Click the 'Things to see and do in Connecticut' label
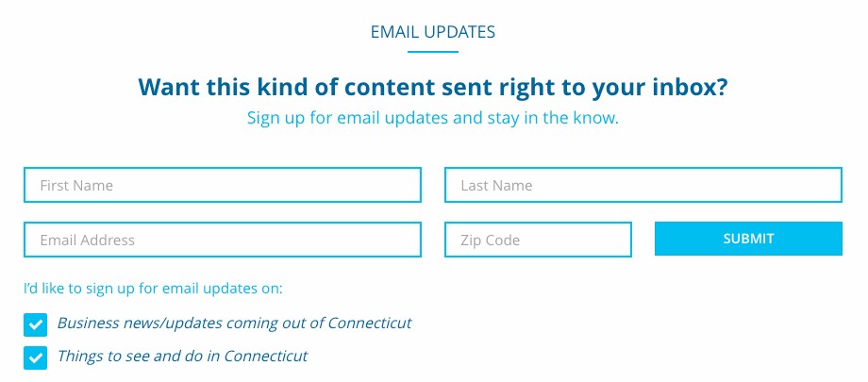This screenshot has height=382, width=868. click(x=182, y=357)
